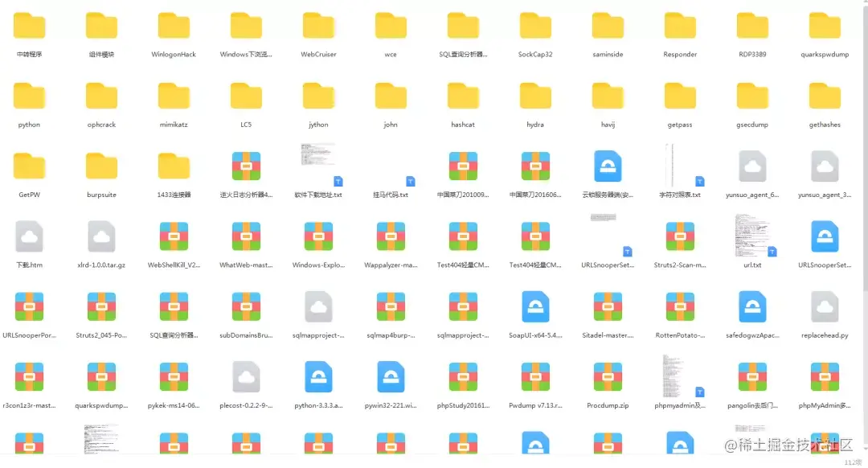Viewport: 868px width, 468px height.
Task: Open the url.txt file thumbnail
Action: point(755,236)
